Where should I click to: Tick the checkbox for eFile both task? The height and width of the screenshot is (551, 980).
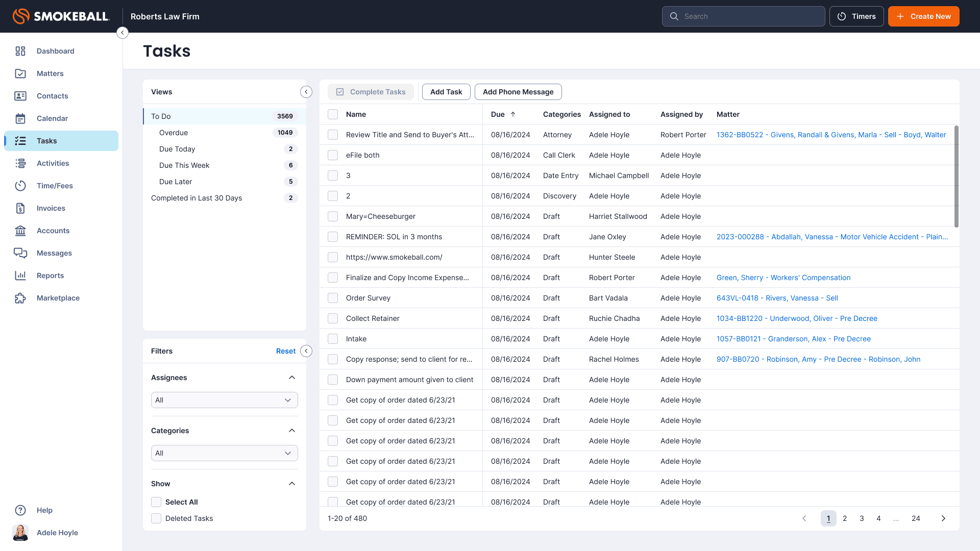coord(333,155)
